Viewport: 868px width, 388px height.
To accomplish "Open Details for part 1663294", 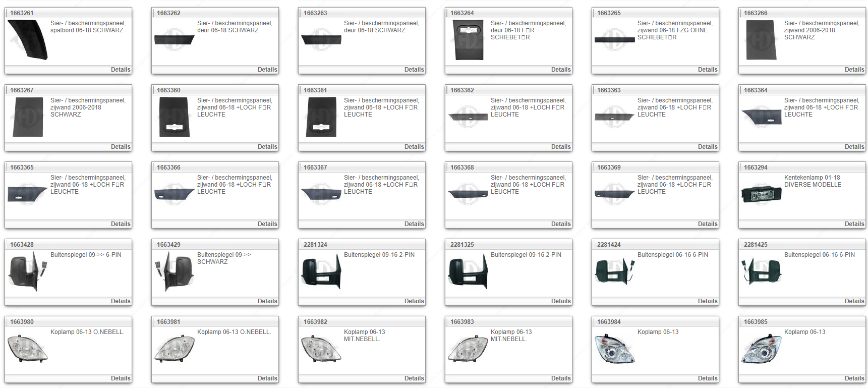I will tap(854, 224).
